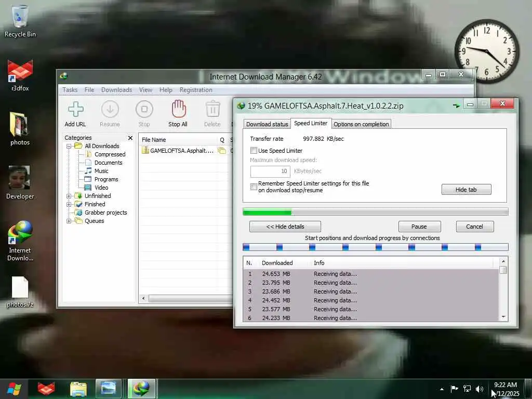Viewport: 532px width, 399px height.
Task: Open the Recycle Bin desktop icon
Action: pyautogui.click(x=20, y=21)
